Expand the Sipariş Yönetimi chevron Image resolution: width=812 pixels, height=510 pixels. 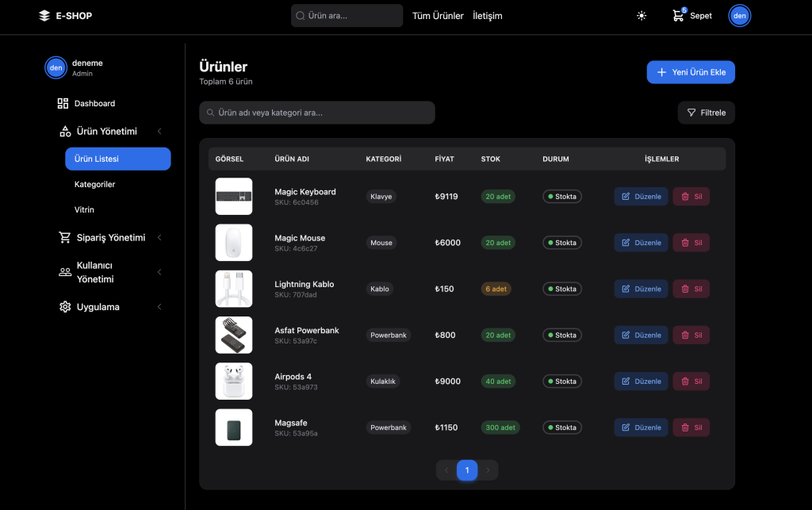(159, 237)
